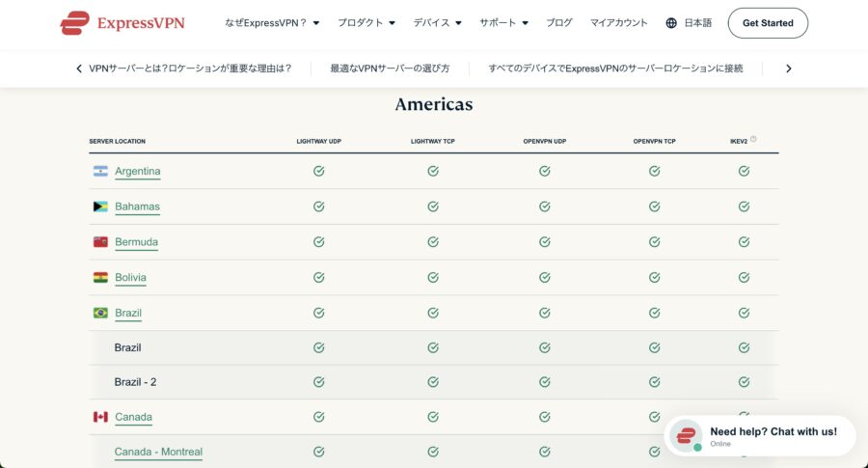Click Argentina's OpenVPN UDP checkmark

545,171
